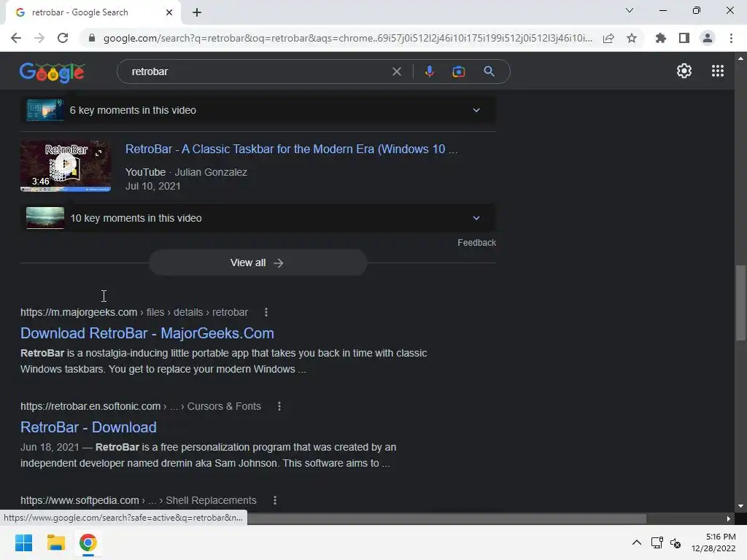The height and width of the screenshot is (560, 747).
Task: Expand 10 key moments in this video
Action: [x=258, y=218]
